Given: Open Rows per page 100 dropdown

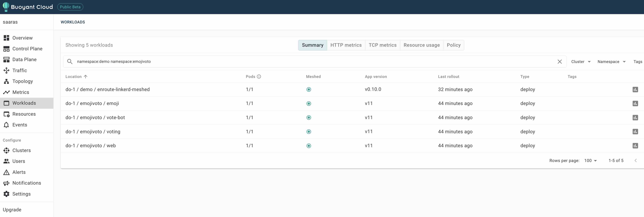Looking at the screenshot, I should 590,161.
